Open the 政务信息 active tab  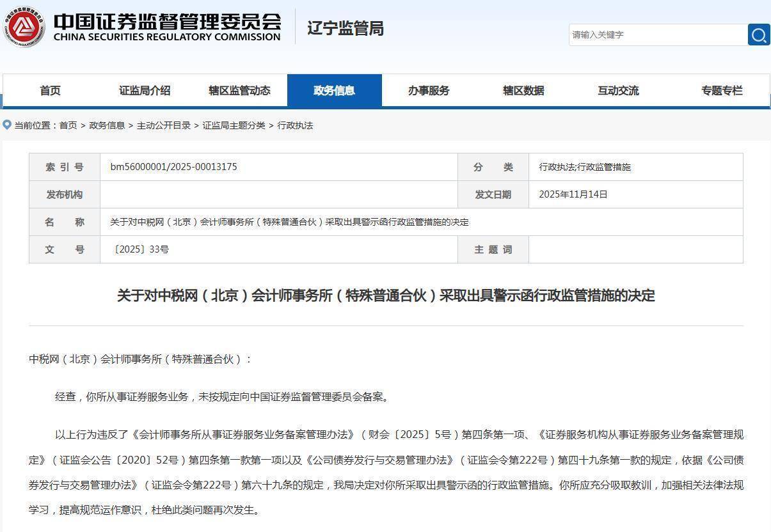pyautogui.click(x=334, y=90)
